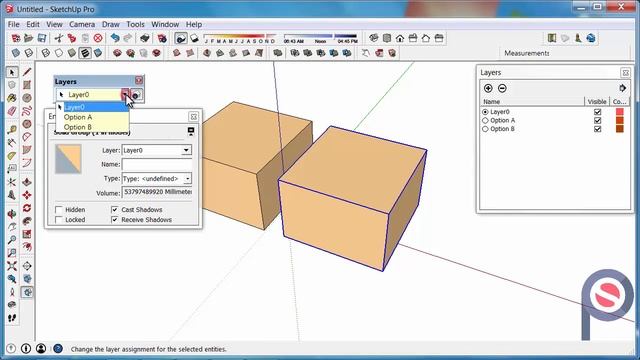The width and height of the screenshot is (640, 360).
Task: Check the Locked checkbox
Action: point(58,220)
